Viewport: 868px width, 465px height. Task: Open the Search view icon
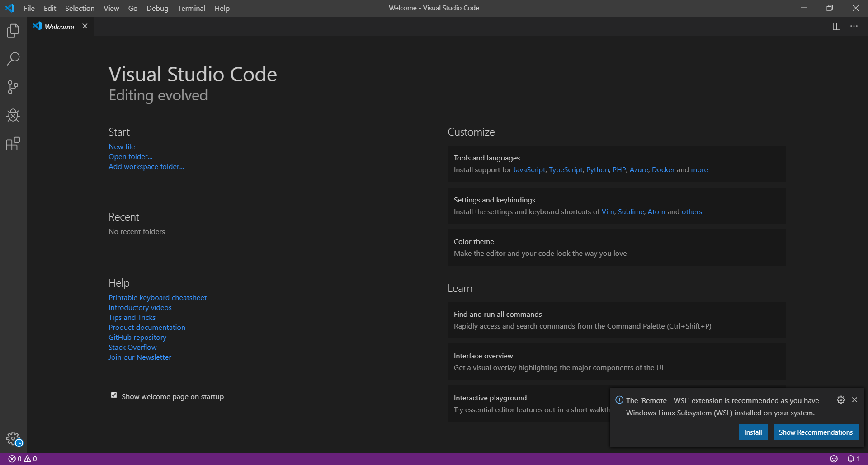[13, 59]
